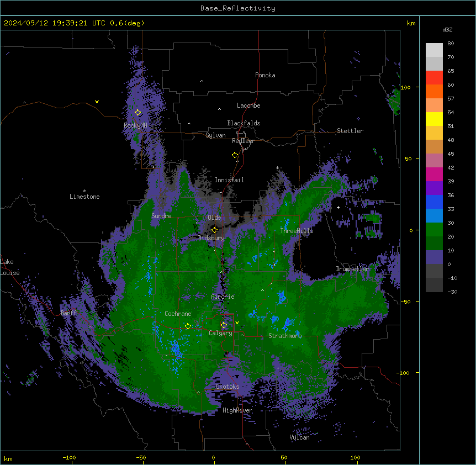The image size is (476, 465).
Task: Click the Strathmore label
Action: click(285, 336)
